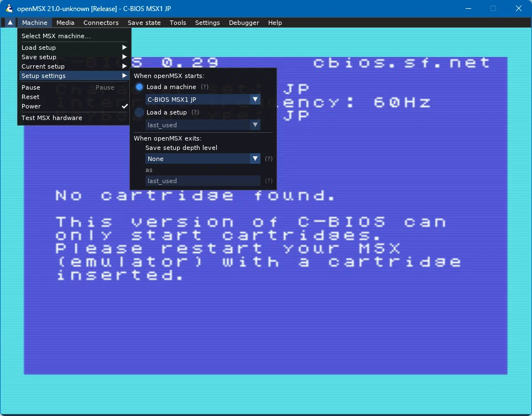Click the Save setup depth level label
Screen dimensions: 532x416
(x=181, y=148)
